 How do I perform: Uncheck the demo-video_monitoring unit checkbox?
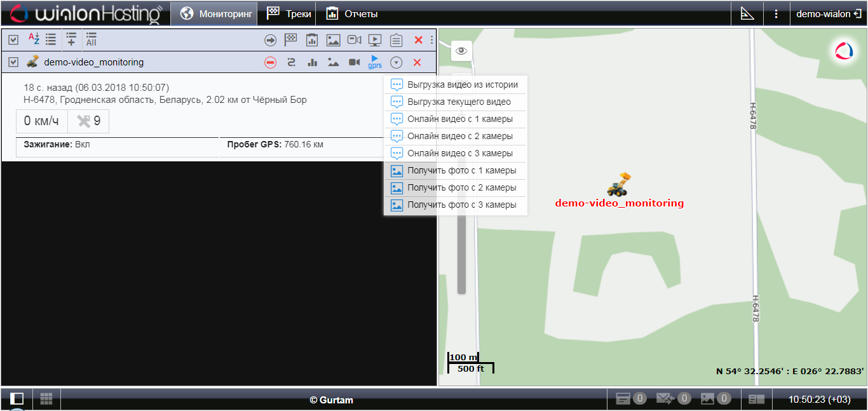tap(13, 62)
